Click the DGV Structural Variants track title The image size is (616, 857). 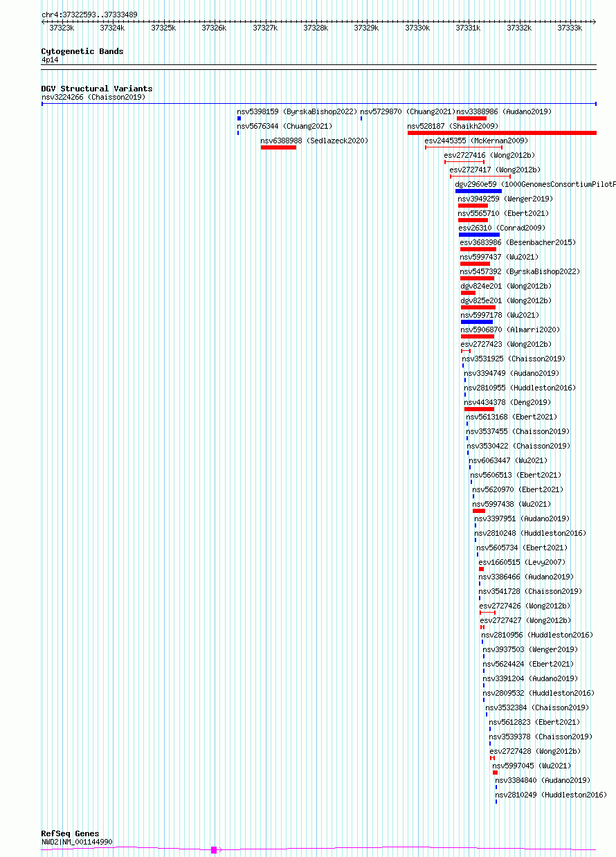97,89
